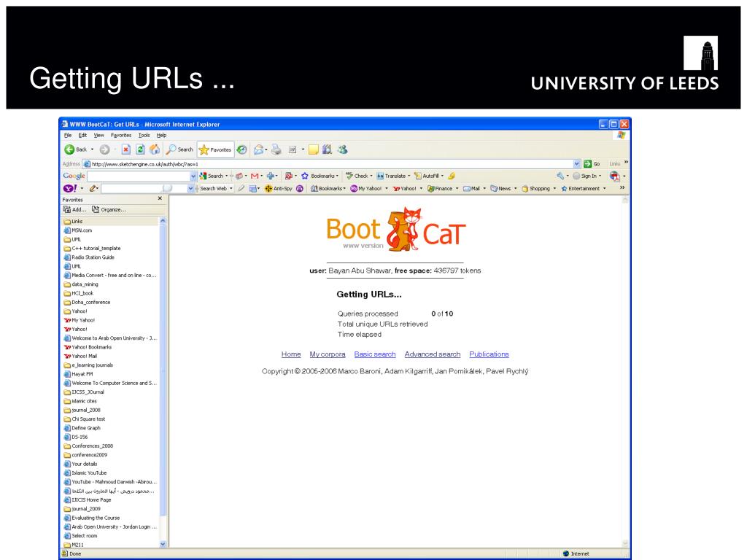Click Add... in the Favorites panel

[x=75, y=209]
